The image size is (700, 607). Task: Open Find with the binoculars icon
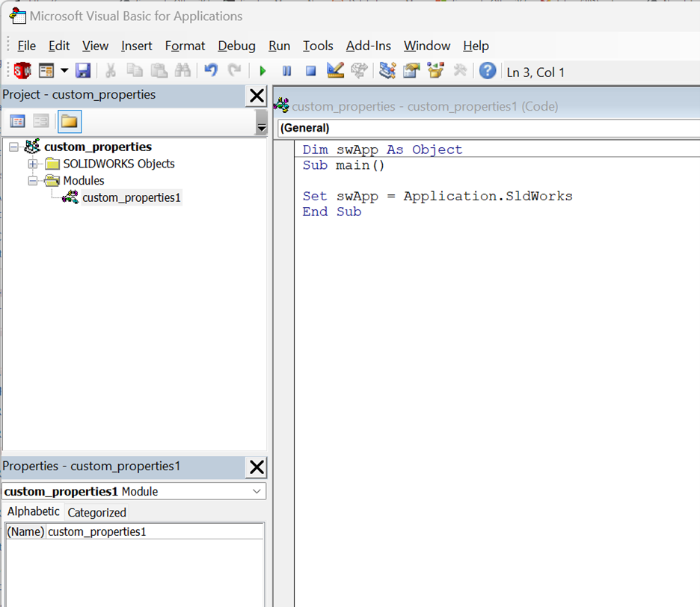coord(182,71)
